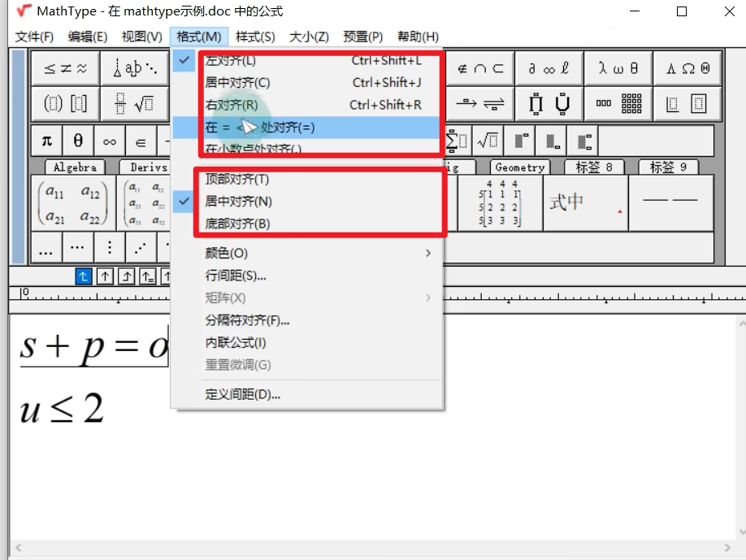Select the highlighted blue tab-stop alignment button

(x=84, y=276)
